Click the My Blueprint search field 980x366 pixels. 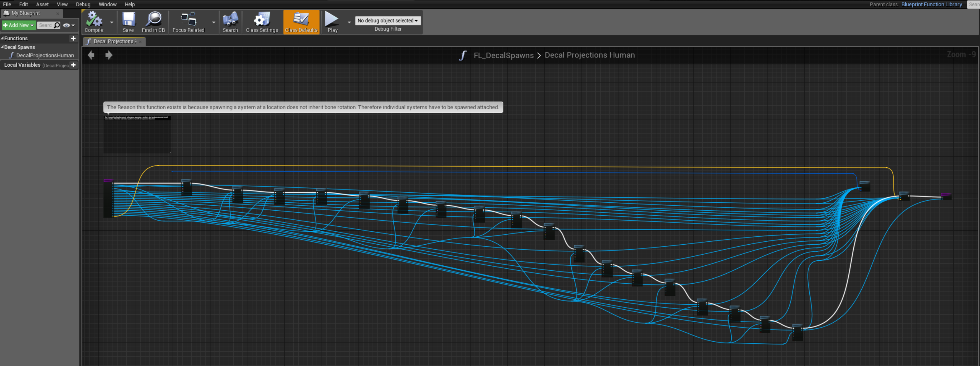[45, 25]
